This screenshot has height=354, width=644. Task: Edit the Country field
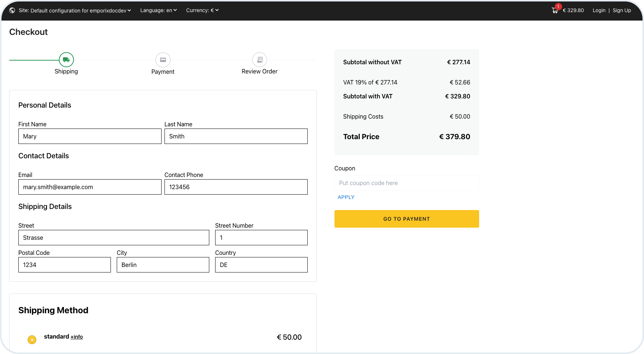[261, 265]
